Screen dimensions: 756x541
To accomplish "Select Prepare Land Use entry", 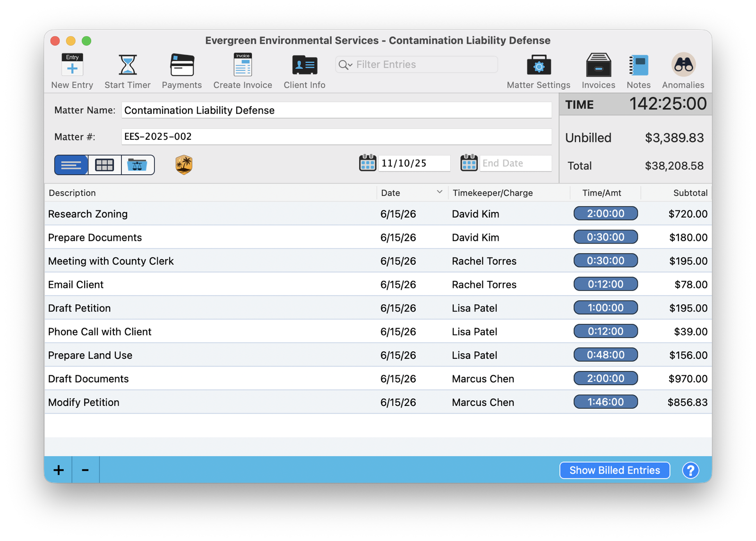I will coord(378,355).
